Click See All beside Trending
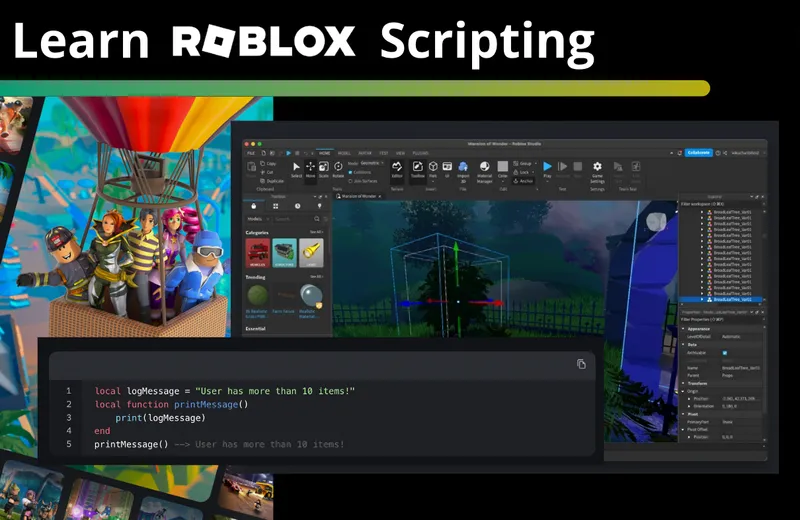This screenshot has height=520, width=800. pos(316,277)
